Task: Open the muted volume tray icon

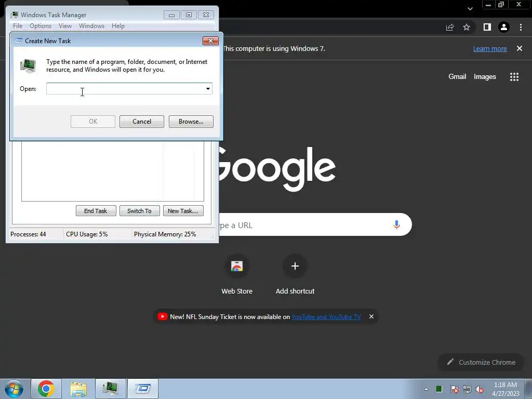Action: (480, 389)
